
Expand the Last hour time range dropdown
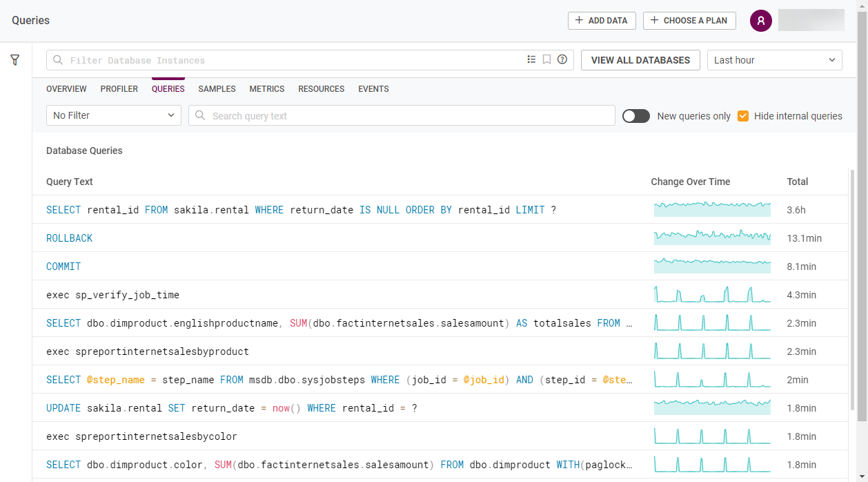click(x=774, y=60)
